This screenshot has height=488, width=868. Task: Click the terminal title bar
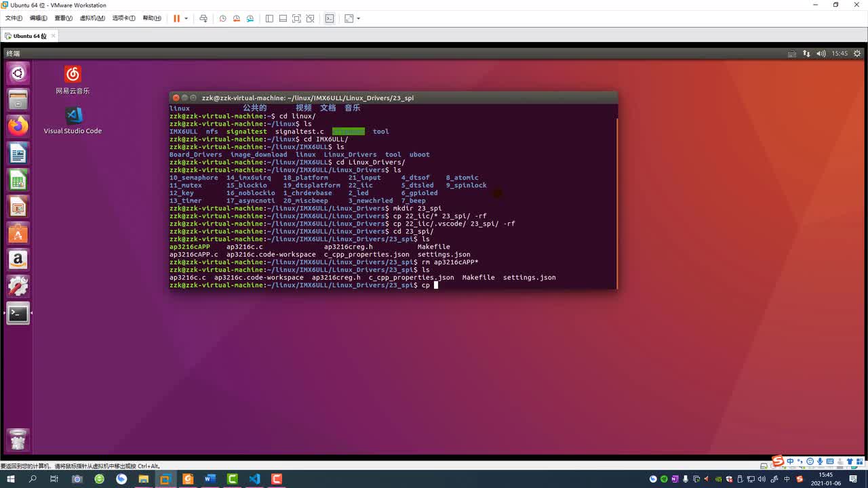[393, 98]
